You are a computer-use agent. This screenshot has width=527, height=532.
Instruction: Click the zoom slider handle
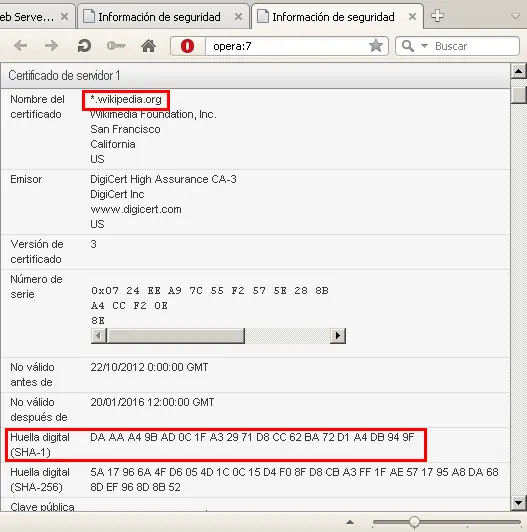point(414,522)
